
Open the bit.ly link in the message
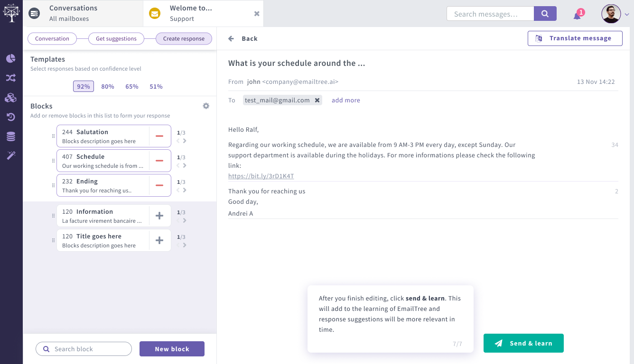point(261,176)
